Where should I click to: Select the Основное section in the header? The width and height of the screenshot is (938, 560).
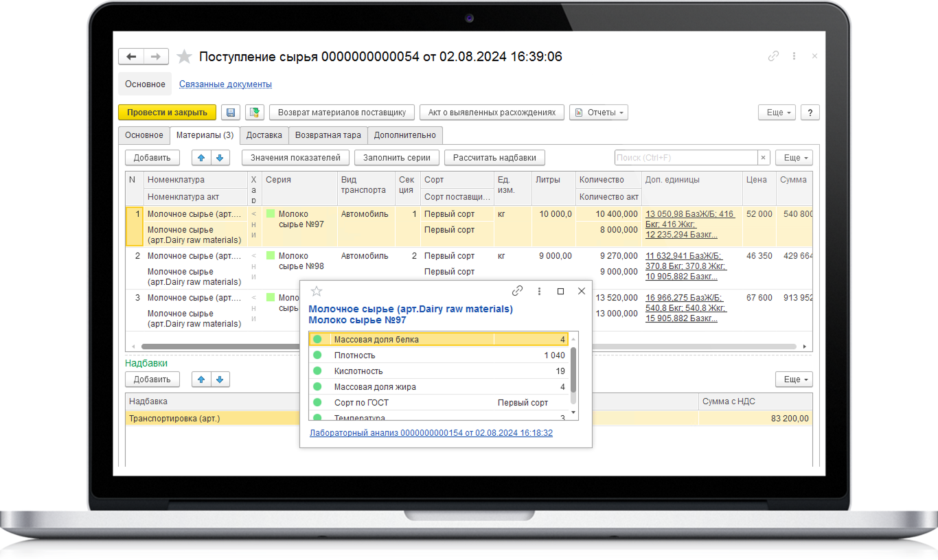[x=145, y=84]
